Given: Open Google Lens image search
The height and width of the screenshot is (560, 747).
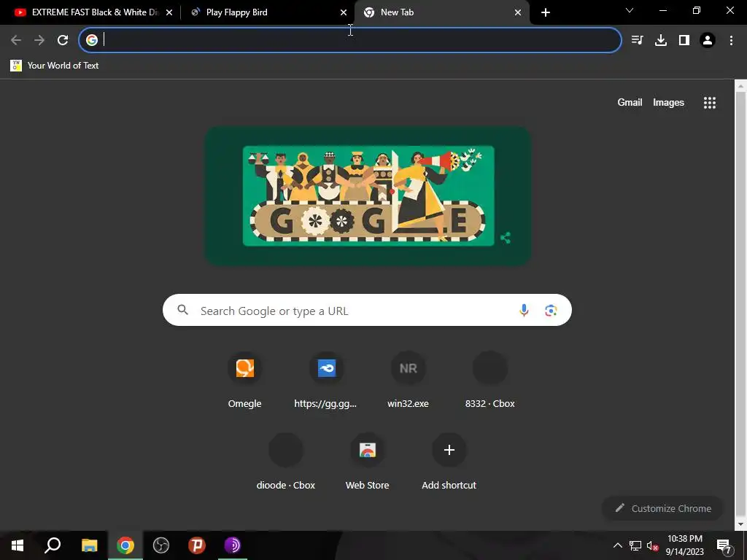Looking at the screenshot, I should (x=551, y=310).
